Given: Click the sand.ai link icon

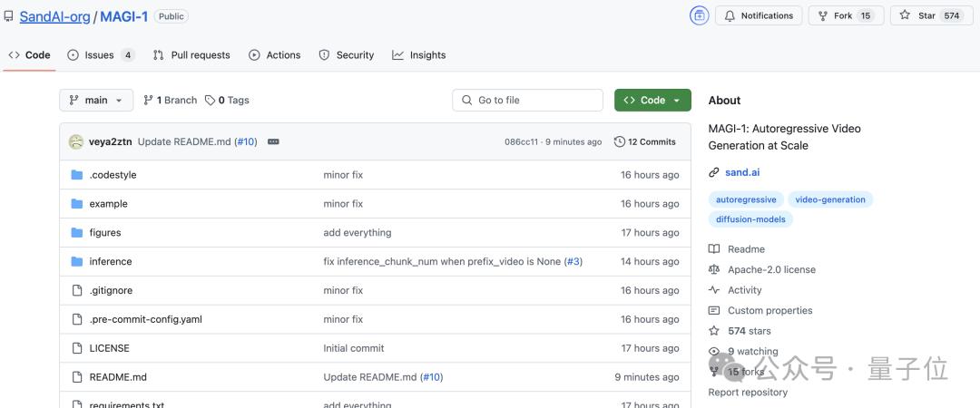Looking at the screenshot, I should point(714,172).
